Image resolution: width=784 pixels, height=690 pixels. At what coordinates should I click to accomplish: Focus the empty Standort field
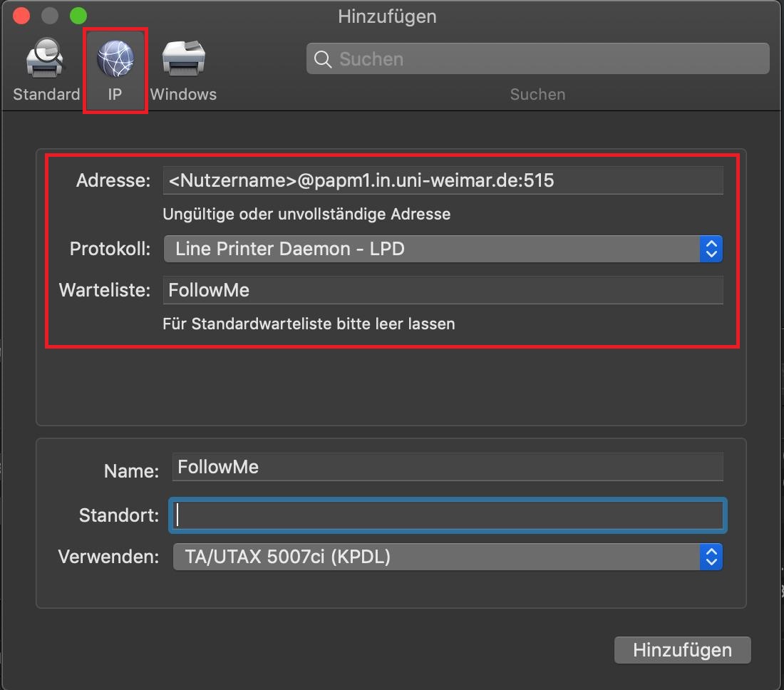tap(447, 515)
